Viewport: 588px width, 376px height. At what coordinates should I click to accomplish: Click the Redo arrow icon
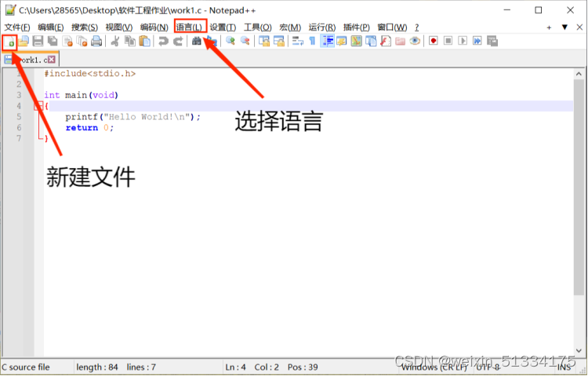(x=178, y=41)
